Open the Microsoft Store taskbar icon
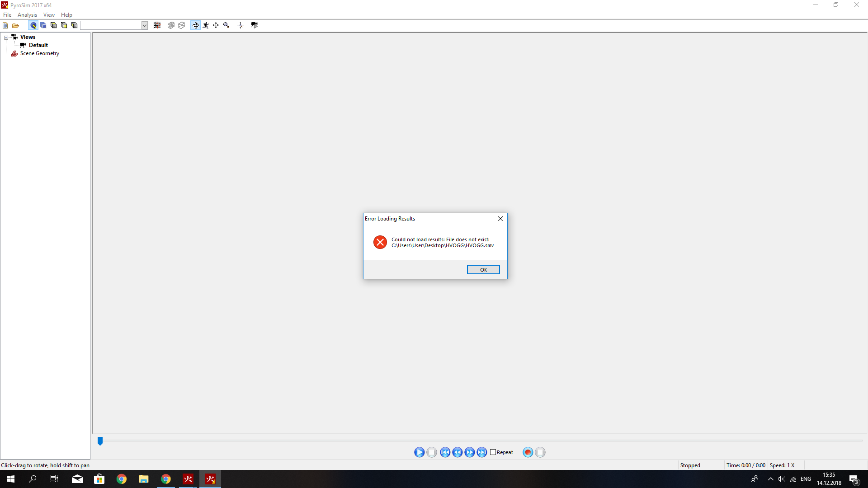Screen dimensions: 868x488 [x=99, y=479]
